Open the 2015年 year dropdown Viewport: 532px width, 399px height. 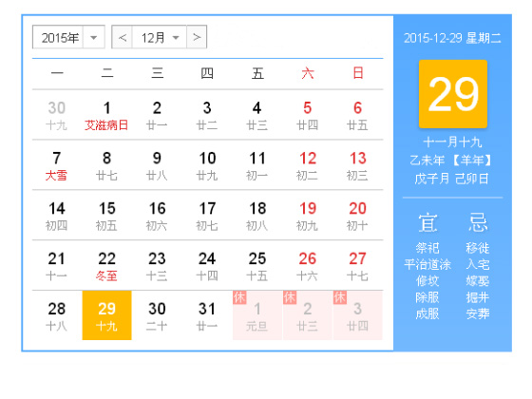pos(68,37)
